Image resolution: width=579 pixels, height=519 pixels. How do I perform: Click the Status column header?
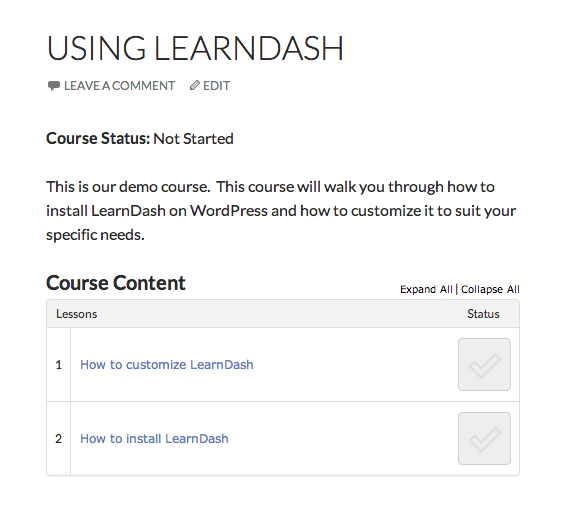[x=483, y=314]
